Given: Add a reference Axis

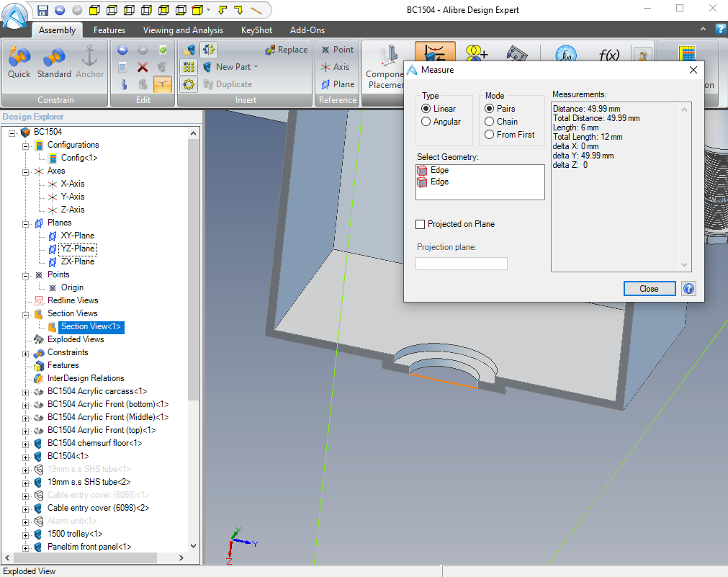Looking at the screenshot, I should (x=338, y=66).
